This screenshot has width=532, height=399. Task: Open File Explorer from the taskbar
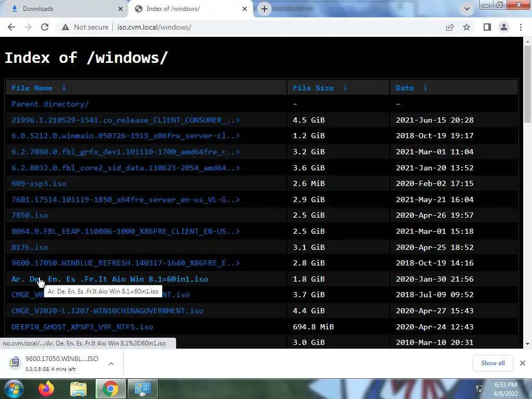[x=78, y=389]
